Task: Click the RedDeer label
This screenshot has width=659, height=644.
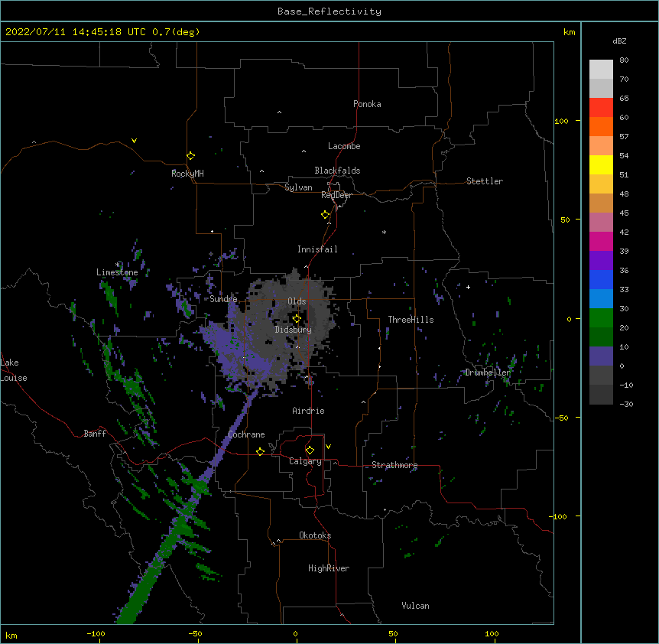Action: [336, 195]
